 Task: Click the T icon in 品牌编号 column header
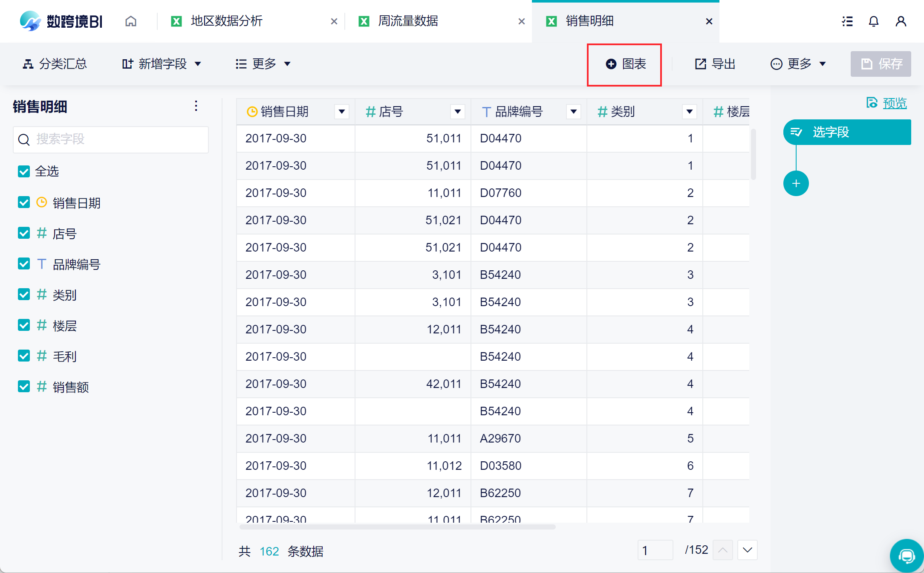click(x=486, y=112)
